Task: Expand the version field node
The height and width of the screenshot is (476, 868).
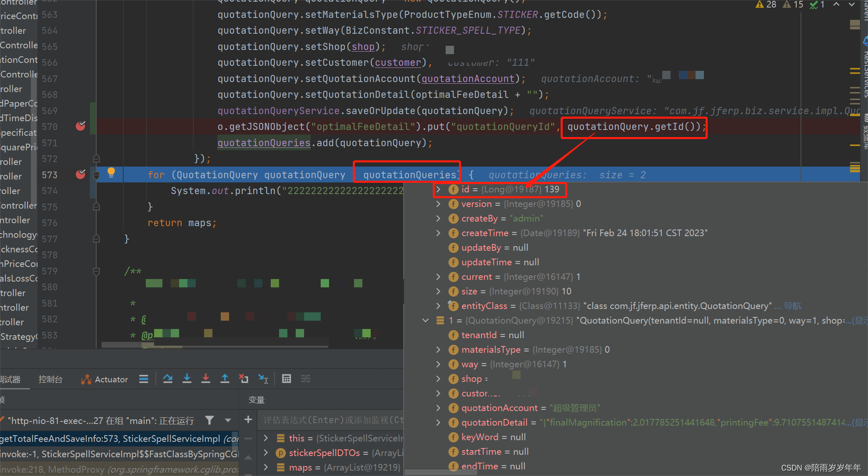Action: tap(438, 204)
